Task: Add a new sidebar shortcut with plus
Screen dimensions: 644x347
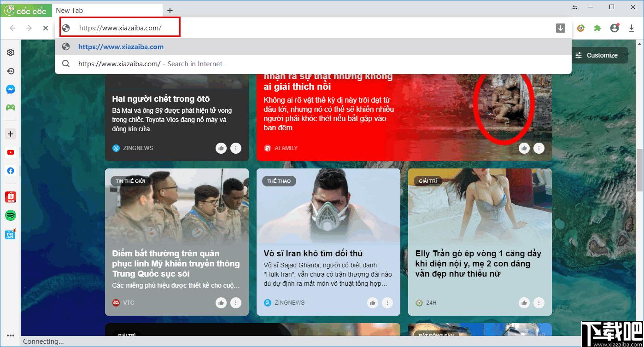Action: pos(10,134)
